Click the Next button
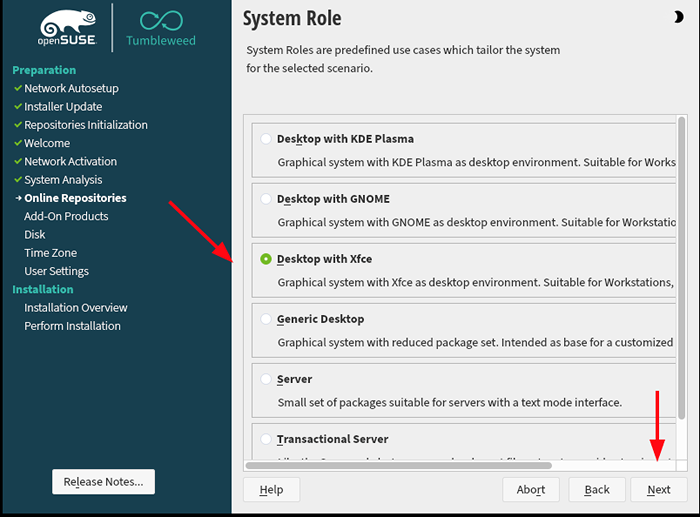 (x=659, y=490)
